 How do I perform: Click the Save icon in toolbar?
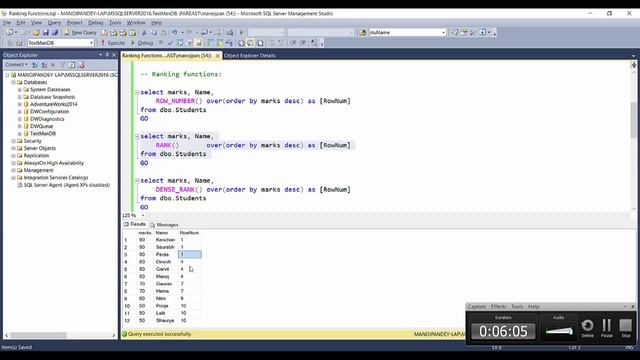pyautogui.click(x=45, y=32)
